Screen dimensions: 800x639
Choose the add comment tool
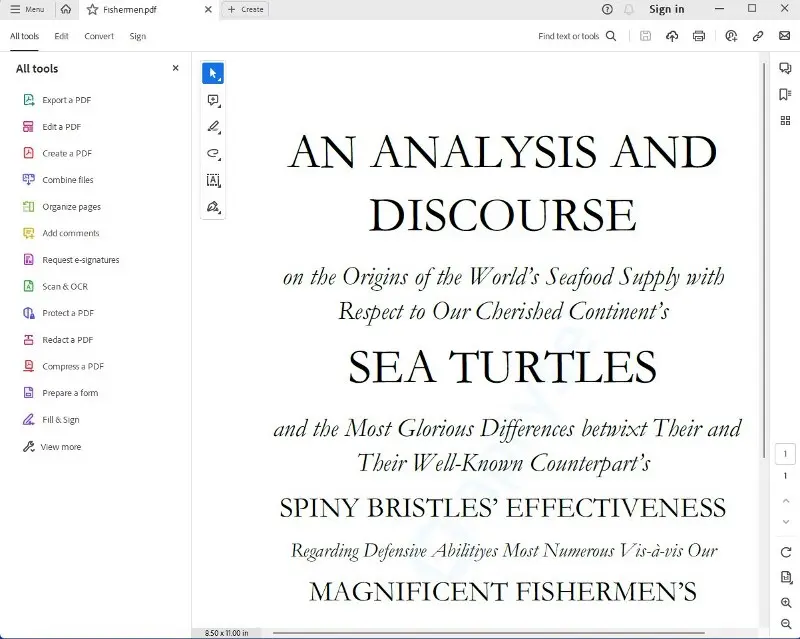[x=213, y=100]
